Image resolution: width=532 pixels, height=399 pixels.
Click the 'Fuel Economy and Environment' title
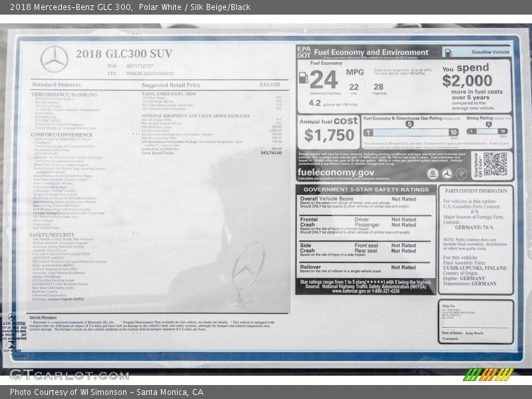pos(371,53)
